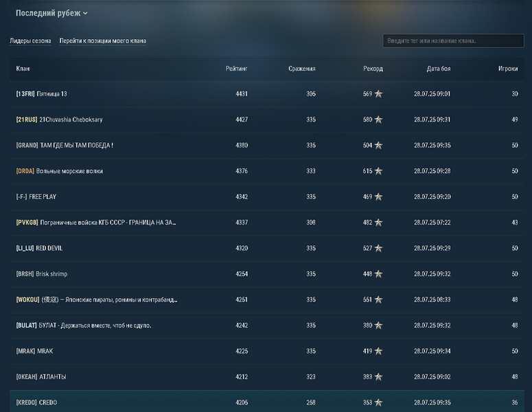The height and width of the screenshot is (412, 532).
Task: Go to Перейти к позиции моего клана
Action: [x=102, y=41]
